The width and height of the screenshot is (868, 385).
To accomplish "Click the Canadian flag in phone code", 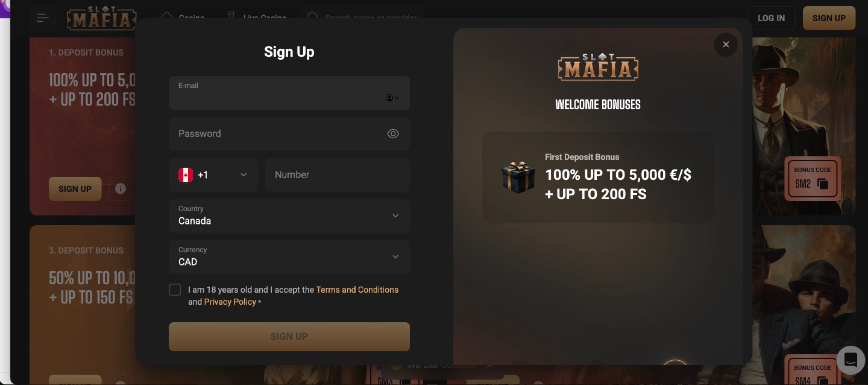I will (186, 175).
